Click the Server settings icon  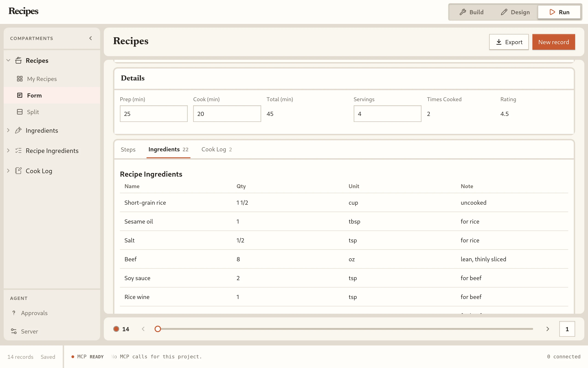(14, 331)
